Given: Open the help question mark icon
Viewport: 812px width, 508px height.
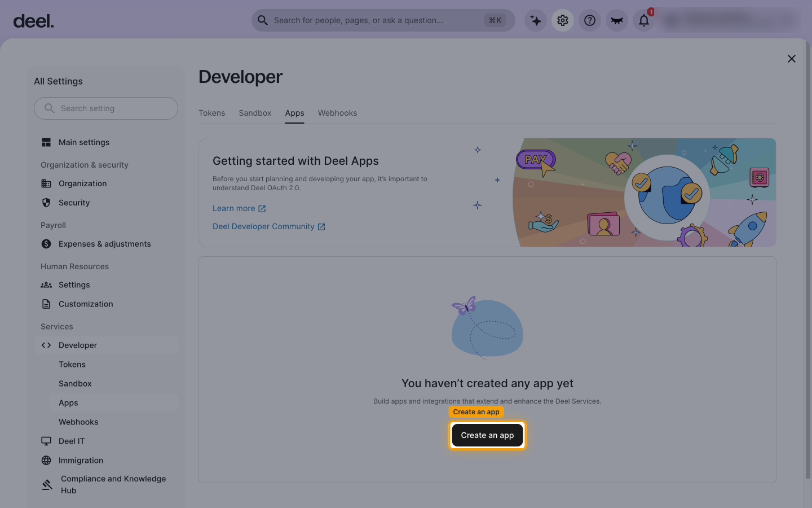Looking at the screenshot, I should point(590,20).
